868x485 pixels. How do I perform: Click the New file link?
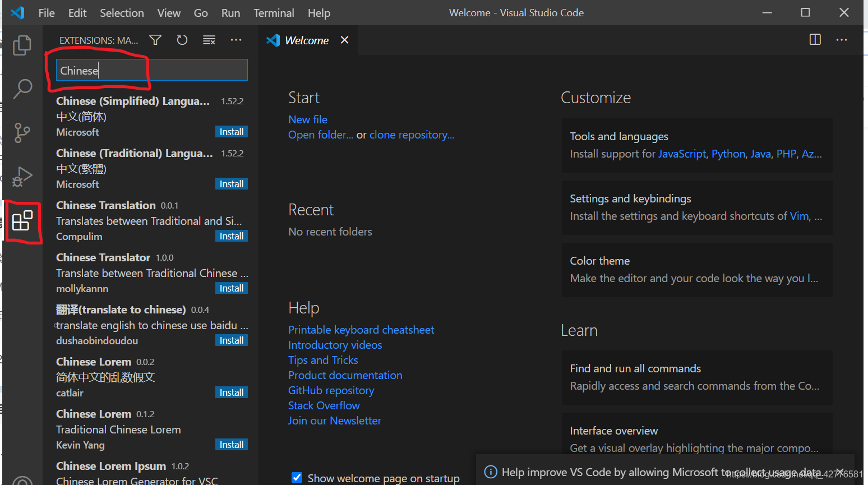point(308,119)
